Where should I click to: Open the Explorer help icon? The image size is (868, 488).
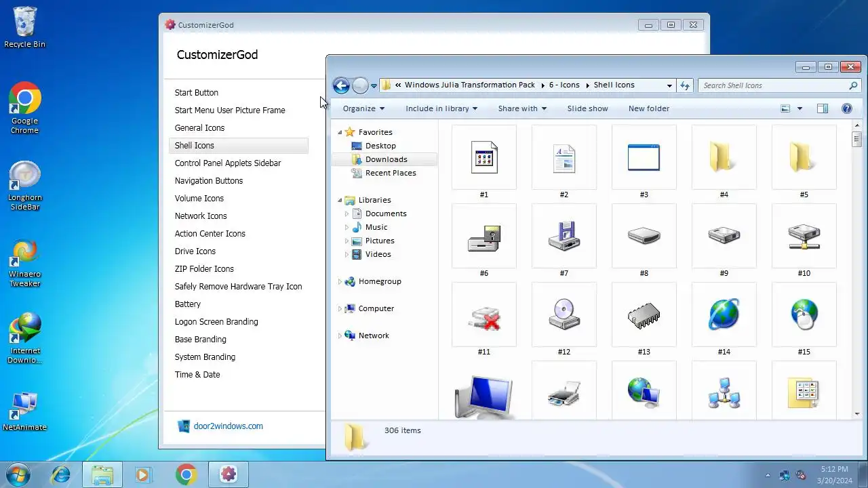(846, 108)
